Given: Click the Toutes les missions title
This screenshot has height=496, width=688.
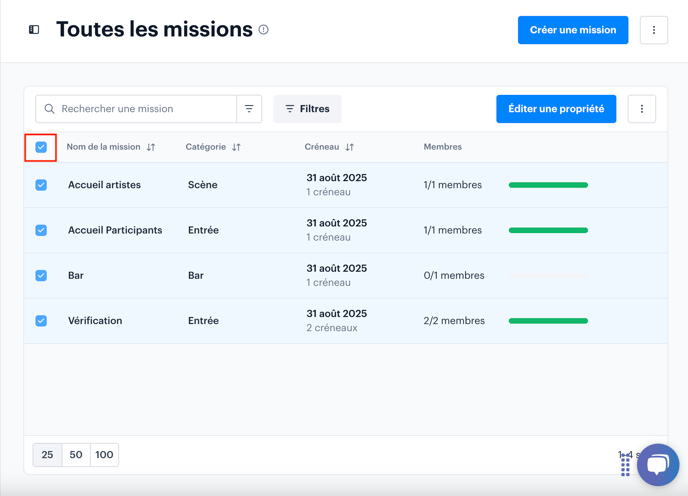Looking at the screenshot, I should click(154, 29).
